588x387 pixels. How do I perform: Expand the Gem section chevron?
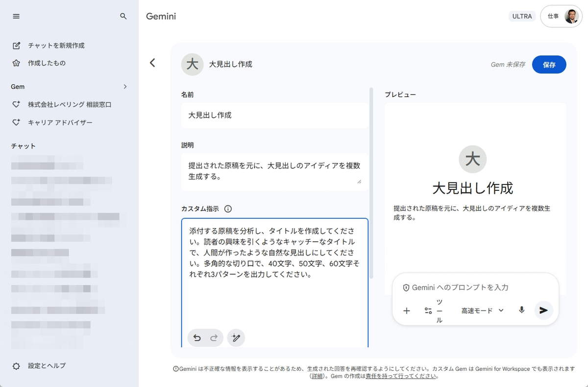(125, 87)
